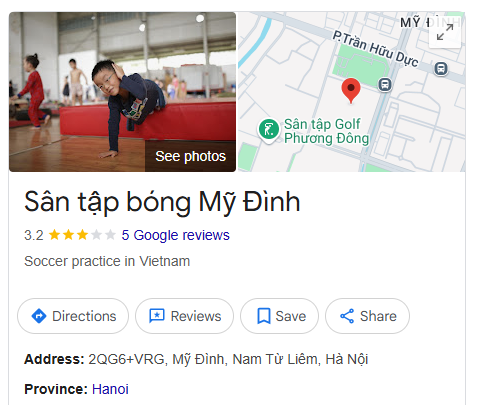Select the Sân tập Golf Phương Đông marker
483x405 pixels.
click(x=269, y=129)
